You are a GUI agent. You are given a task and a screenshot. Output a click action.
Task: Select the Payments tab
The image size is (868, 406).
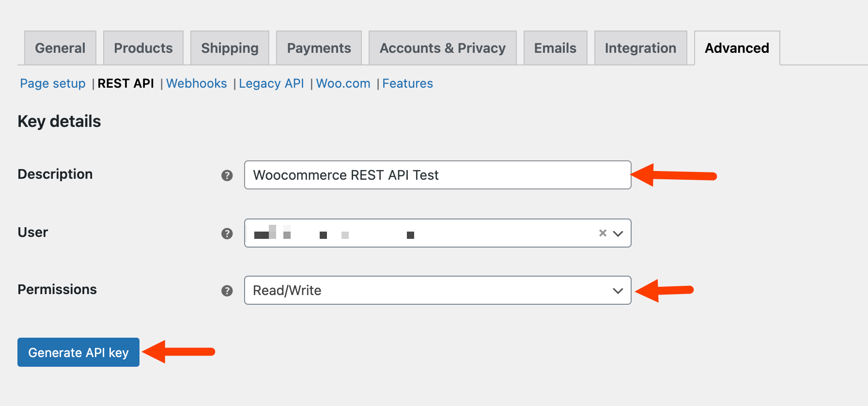[x=319, y=48]
